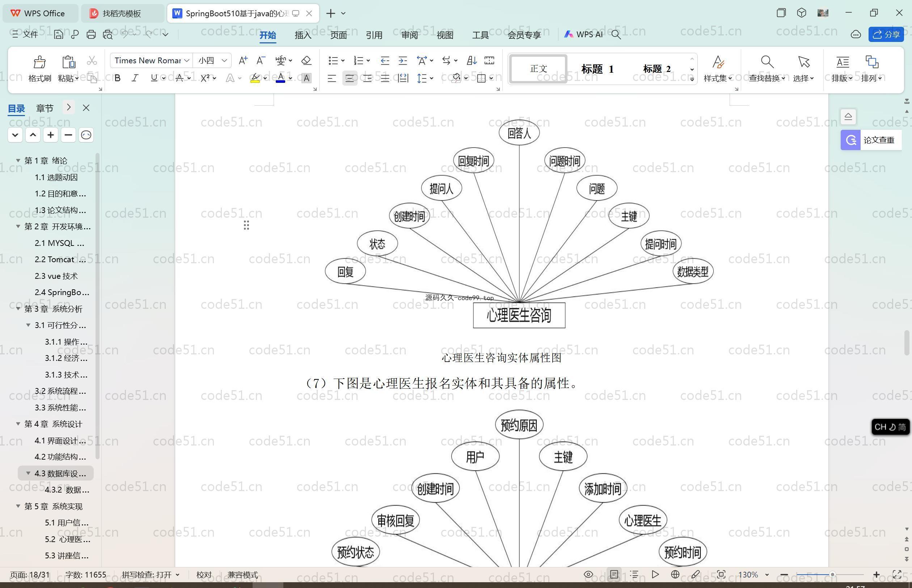Click the Cut scissors icon

[92, 61]
